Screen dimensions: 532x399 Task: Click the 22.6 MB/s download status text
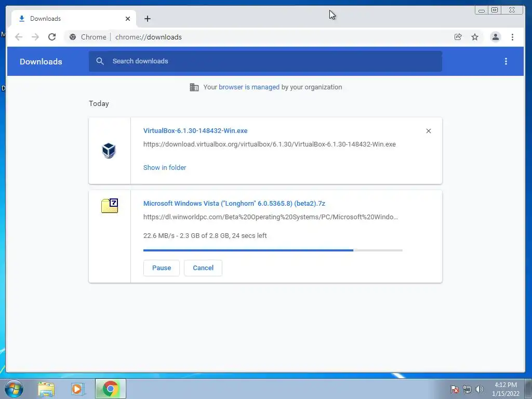(x=205, y=236)
